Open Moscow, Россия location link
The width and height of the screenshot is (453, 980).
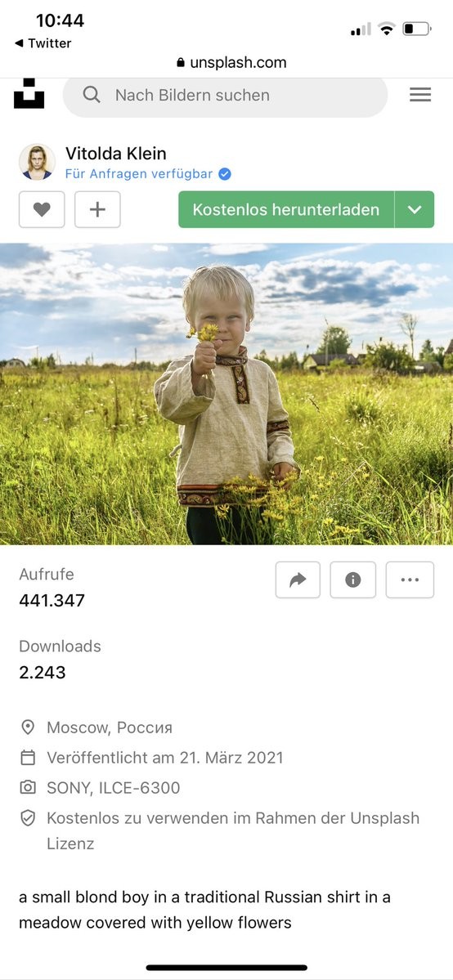point(110,727)
